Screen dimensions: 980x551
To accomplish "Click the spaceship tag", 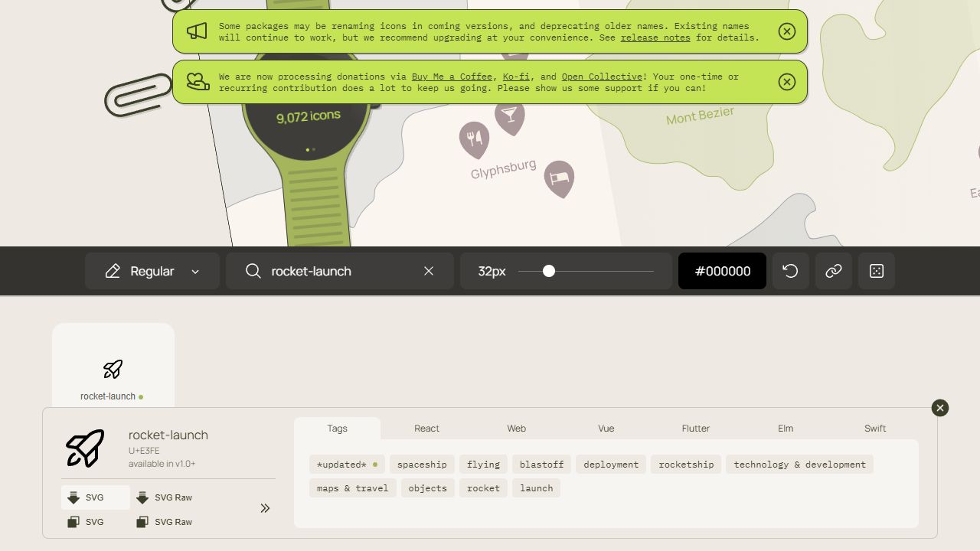I will pos(422,465).
